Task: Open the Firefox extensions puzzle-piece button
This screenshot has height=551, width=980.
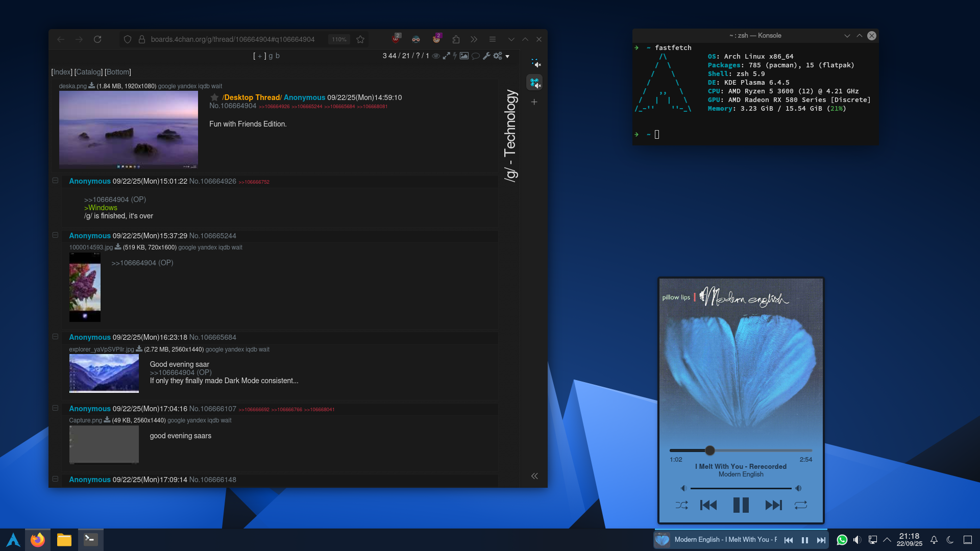Action: [456, 39]
